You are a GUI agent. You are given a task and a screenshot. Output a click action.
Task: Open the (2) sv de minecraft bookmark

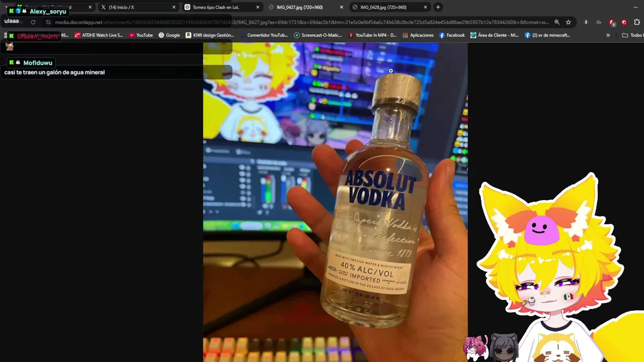[547, 35]
